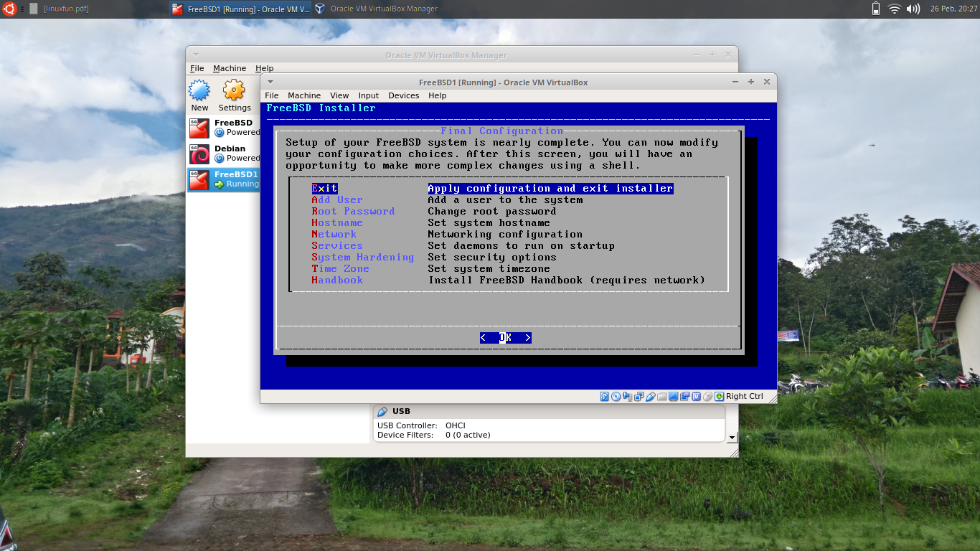The image size is (980, 551).
Task: Click the recording status icon
Action: pos(684,396)
